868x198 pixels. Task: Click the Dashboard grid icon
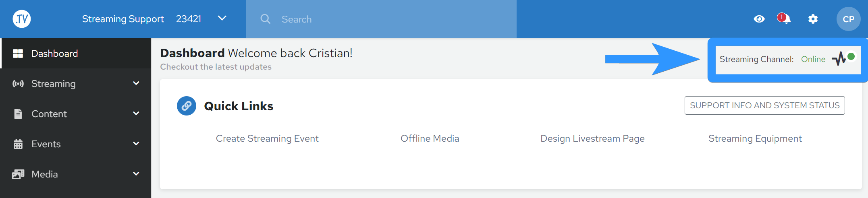click(x=18, y=54)
